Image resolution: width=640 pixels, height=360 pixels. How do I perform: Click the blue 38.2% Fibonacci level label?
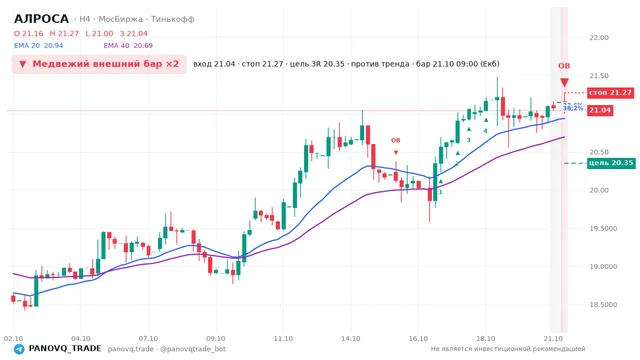coord(573,109)
